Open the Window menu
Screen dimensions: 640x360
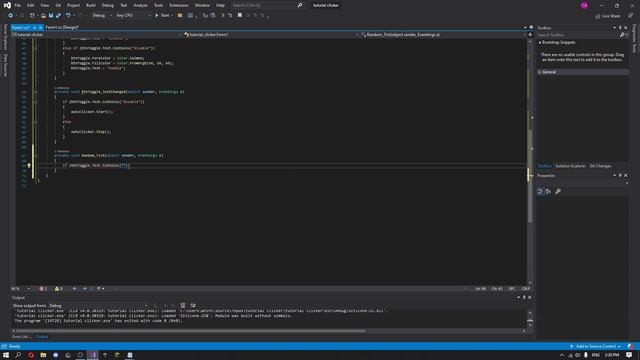pyautogui.click(x=202, y=5)
